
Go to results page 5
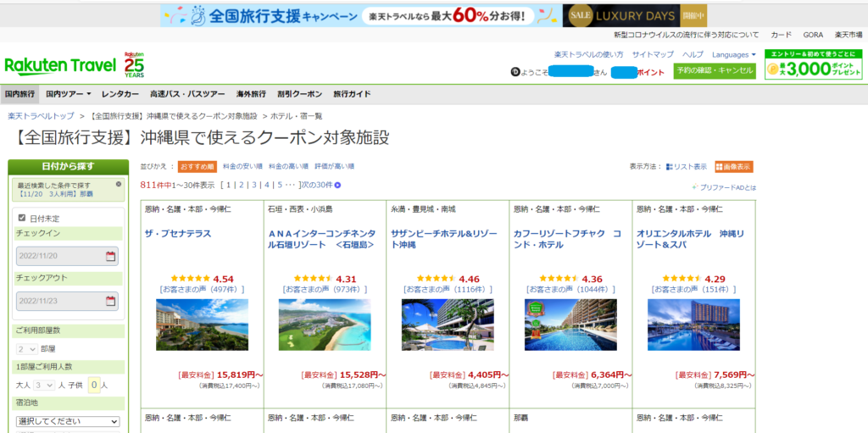pyautogui.click(x=280, y=185)
